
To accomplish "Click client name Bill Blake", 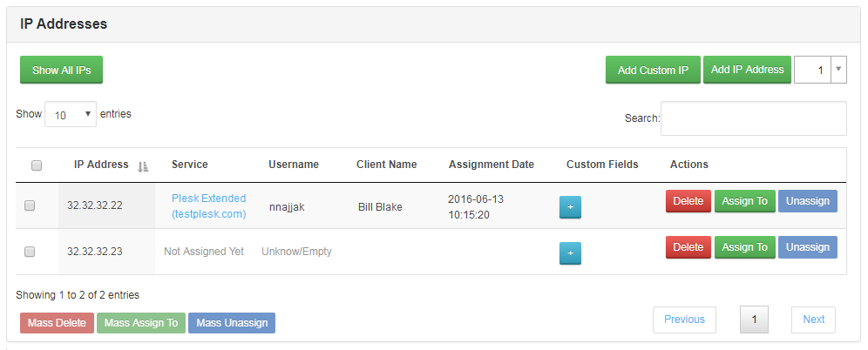I will [380, 207].
